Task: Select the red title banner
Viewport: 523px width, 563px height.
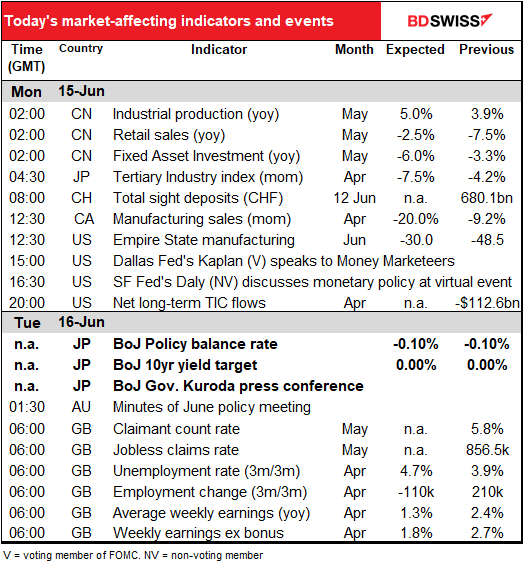Action: 191,21
